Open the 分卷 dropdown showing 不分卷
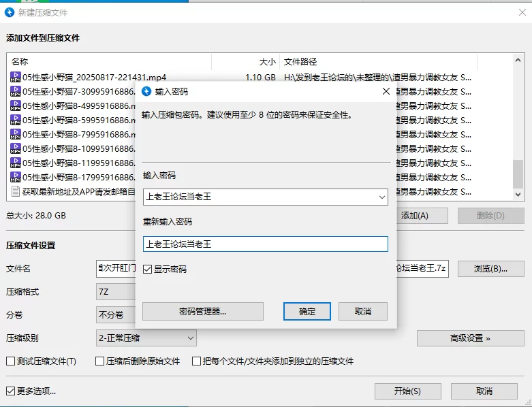 point(116,315)
